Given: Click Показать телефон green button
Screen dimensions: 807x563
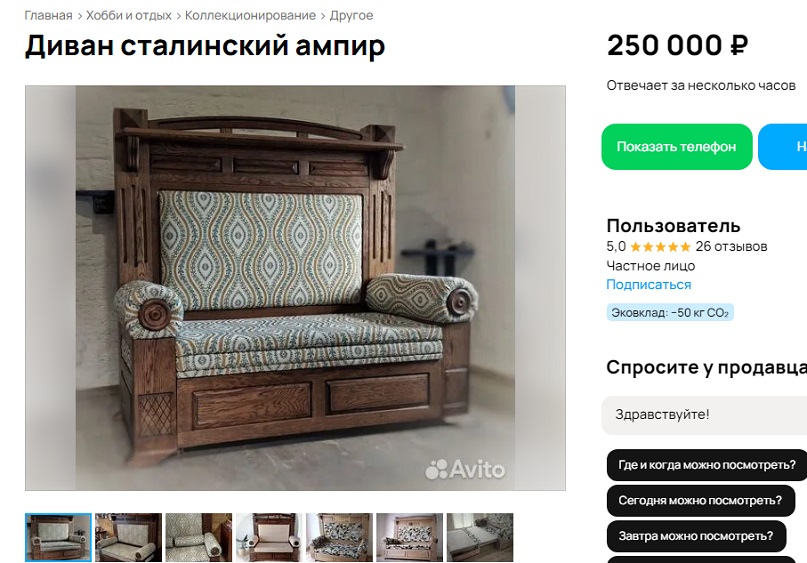Looking at the screenshot, I should click(677, 147).
